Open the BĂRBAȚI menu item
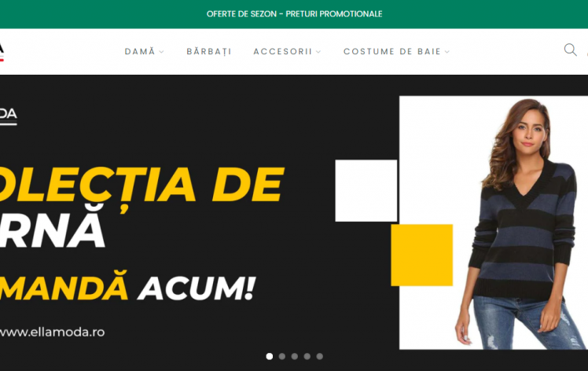Viewport: 588px width, 371px height. 209,51
